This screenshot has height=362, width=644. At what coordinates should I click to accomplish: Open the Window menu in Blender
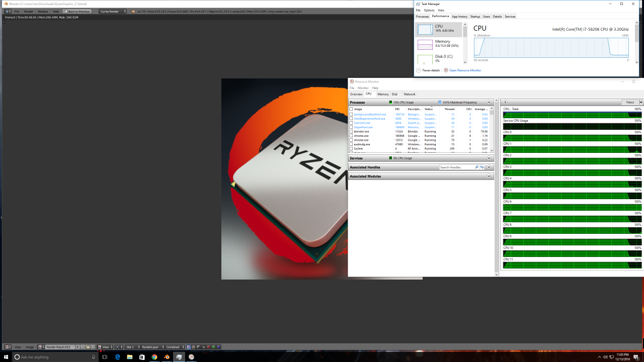click(43, 11)
